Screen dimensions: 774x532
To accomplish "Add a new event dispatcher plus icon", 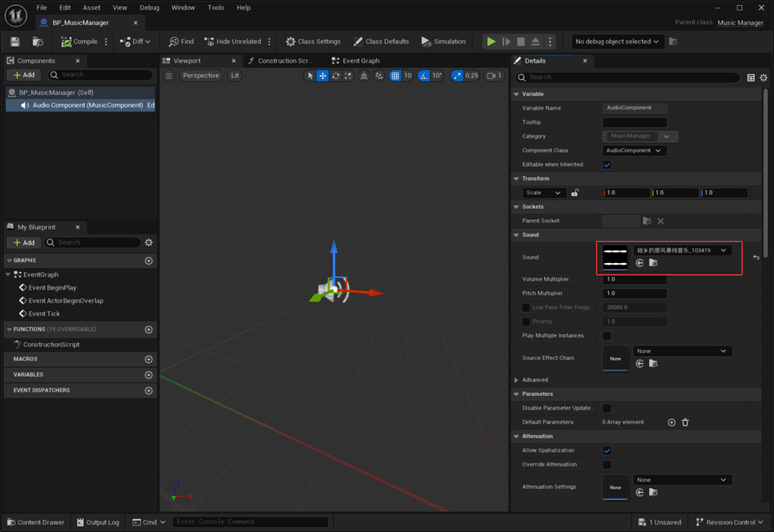I will coord(149,391).
